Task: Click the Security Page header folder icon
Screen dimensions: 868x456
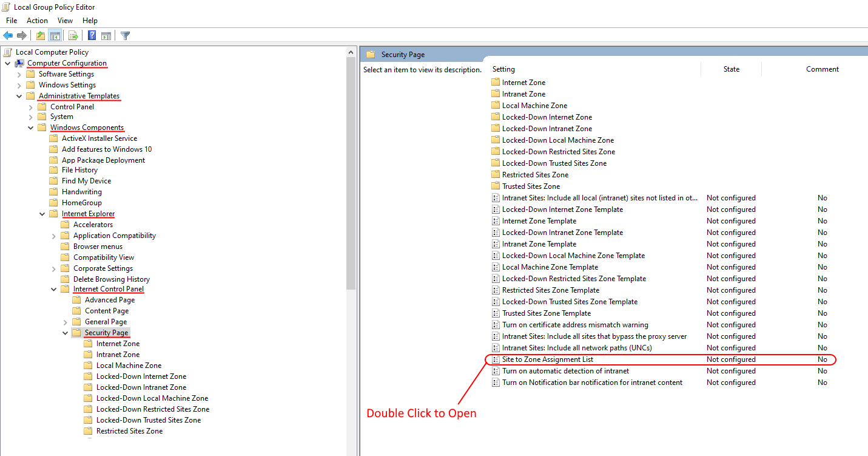Action: coord(371,55)
